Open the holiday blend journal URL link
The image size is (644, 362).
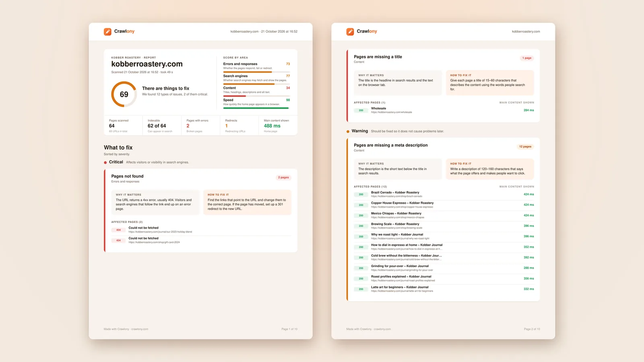pyautogui.click(x=160, y=232)
